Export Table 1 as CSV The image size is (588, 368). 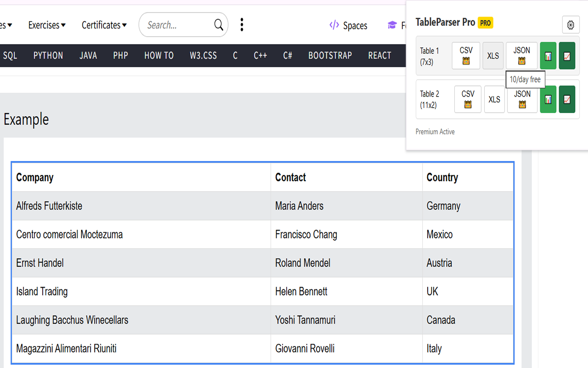coord(466,55)
